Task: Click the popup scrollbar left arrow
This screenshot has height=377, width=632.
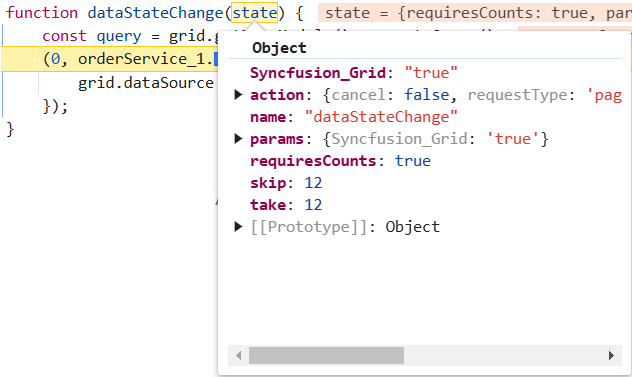Action: (x=239, y=356)
